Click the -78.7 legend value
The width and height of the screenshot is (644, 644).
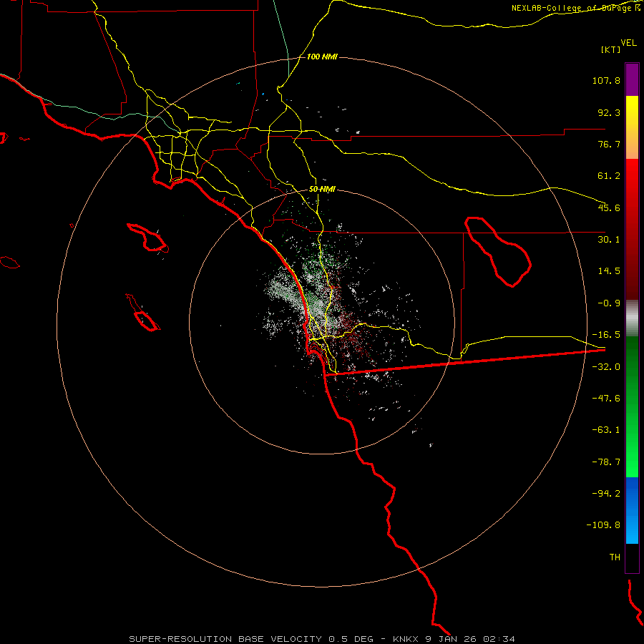tap(606, 462)
